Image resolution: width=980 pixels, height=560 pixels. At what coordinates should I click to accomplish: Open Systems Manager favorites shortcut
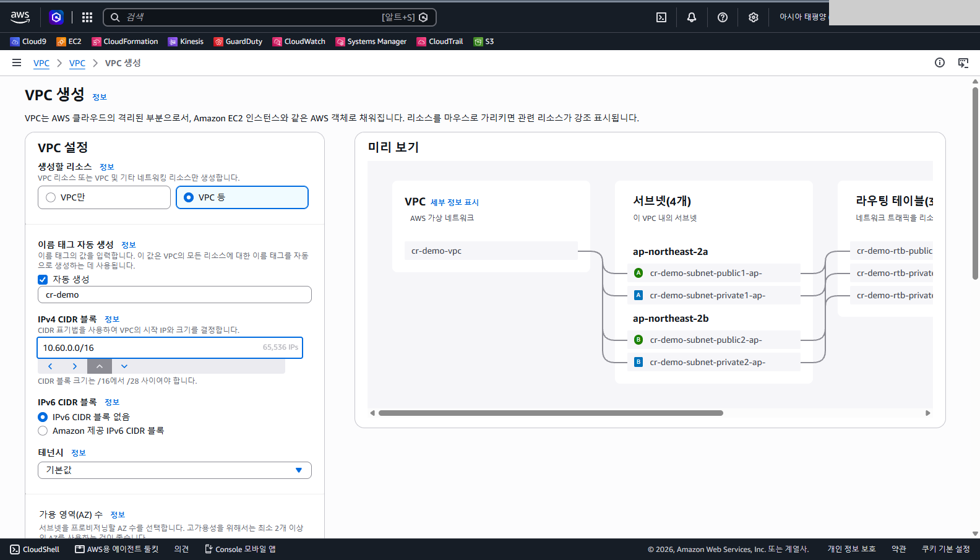(371, 41)
